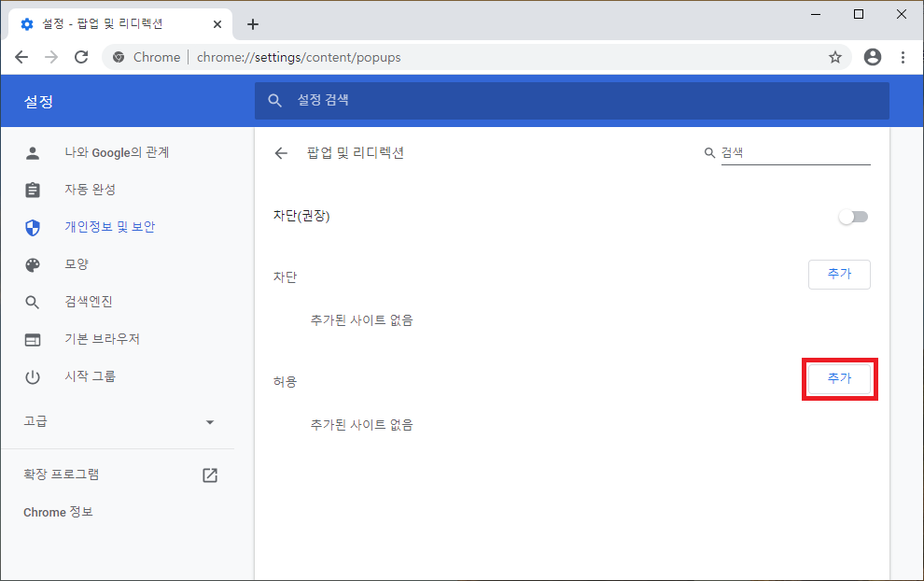924x581 pixels.
Task: Open 시작 그룹 settings
Action: point(91,376)
